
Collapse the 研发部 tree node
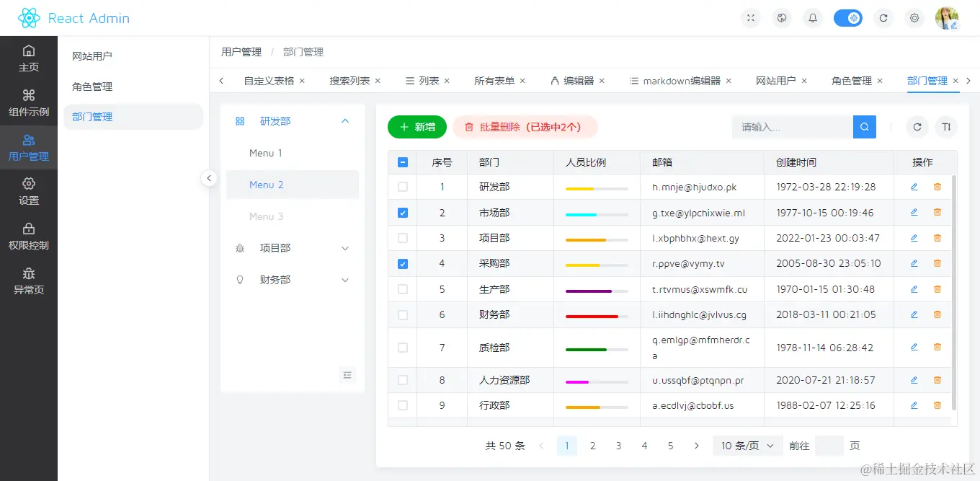[345, 120]
